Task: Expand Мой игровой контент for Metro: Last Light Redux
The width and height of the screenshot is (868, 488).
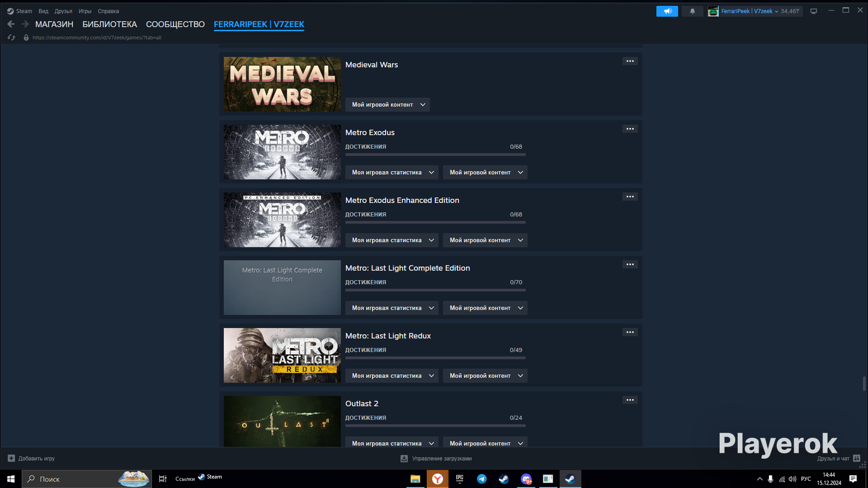Action: coord(485,376)
